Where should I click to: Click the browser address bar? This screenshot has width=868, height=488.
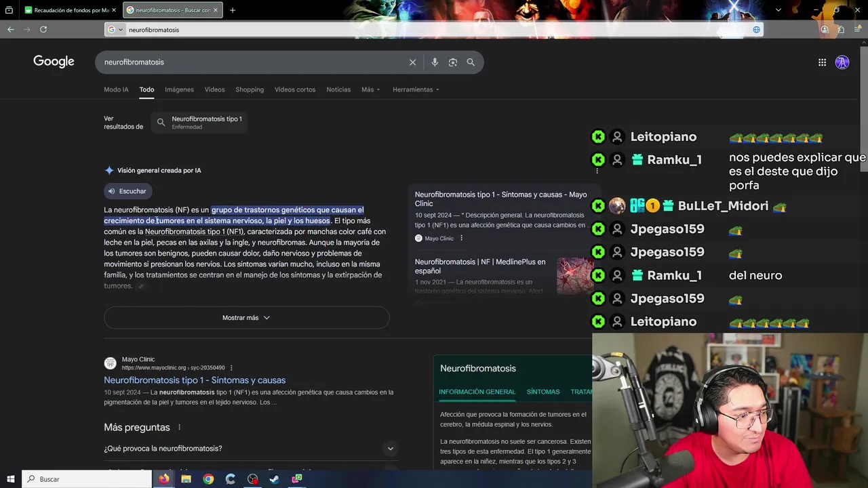click(434, 29)
